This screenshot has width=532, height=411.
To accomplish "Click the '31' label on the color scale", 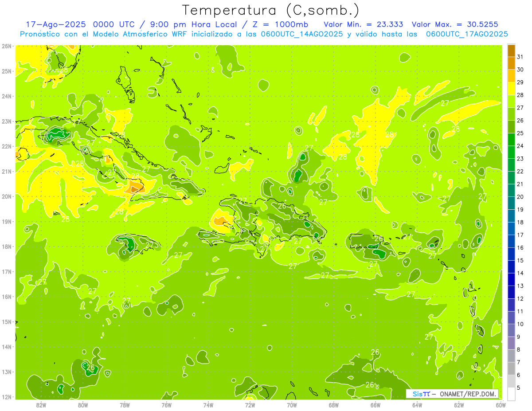I will [520, 57].
